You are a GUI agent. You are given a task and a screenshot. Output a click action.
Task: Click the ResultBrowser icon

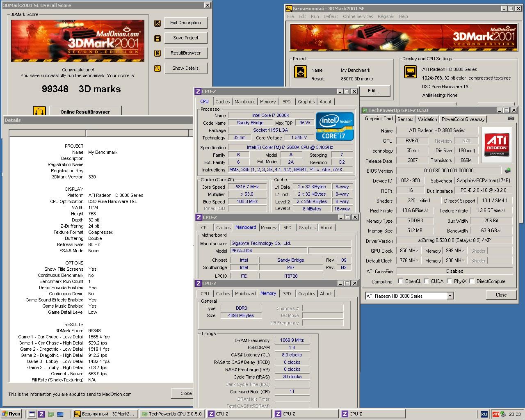pos(157,53)
